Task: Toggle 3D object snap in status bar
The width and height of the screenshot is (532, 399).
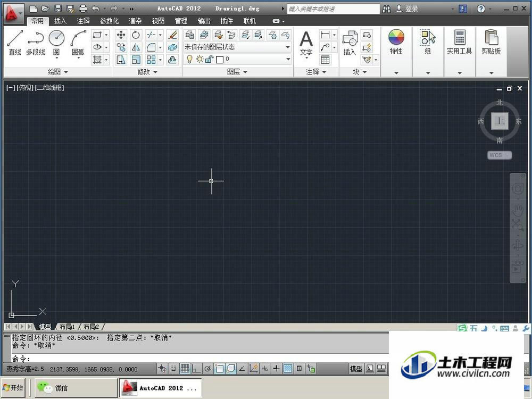Action: click(x=231, y=368)
